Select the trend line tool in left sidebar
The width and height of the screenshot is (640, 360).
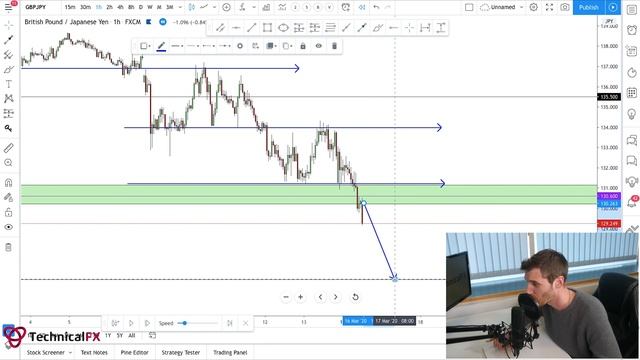pyautogui.click(x=8, y=40)
